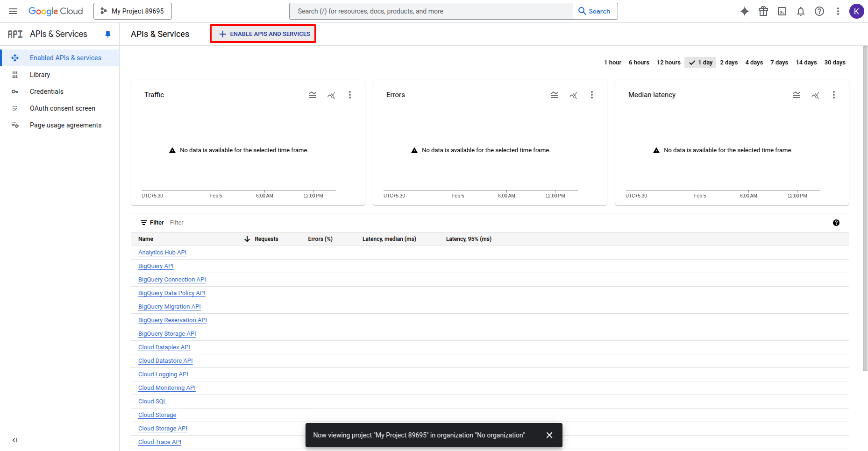Dismiss the project notification toast

[549, 435]
